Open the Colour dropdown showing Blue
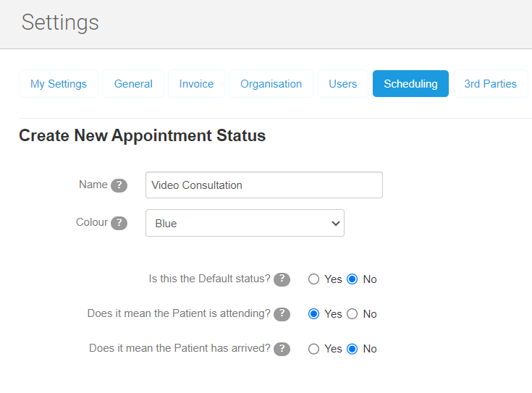 [245, 223]
